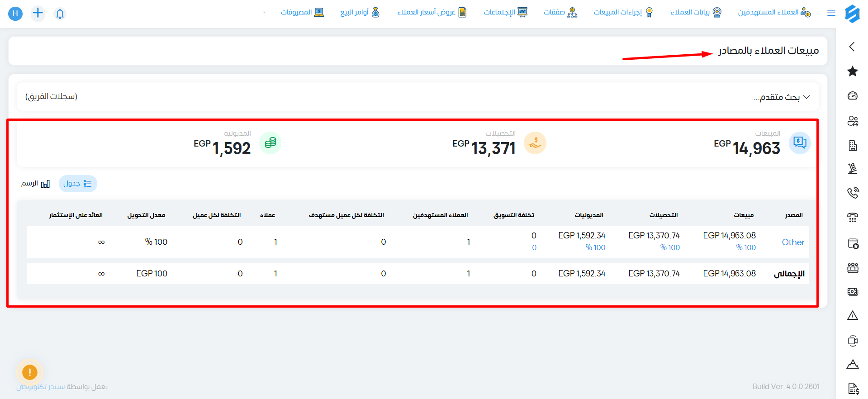
Task: Click % 100 conversion rate cell
Action: point(156,242)
